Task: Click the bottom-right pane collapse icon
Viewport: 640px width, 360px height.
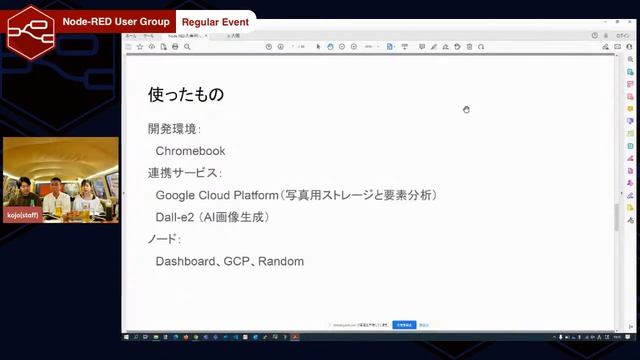Action: (x=630, y=326)
